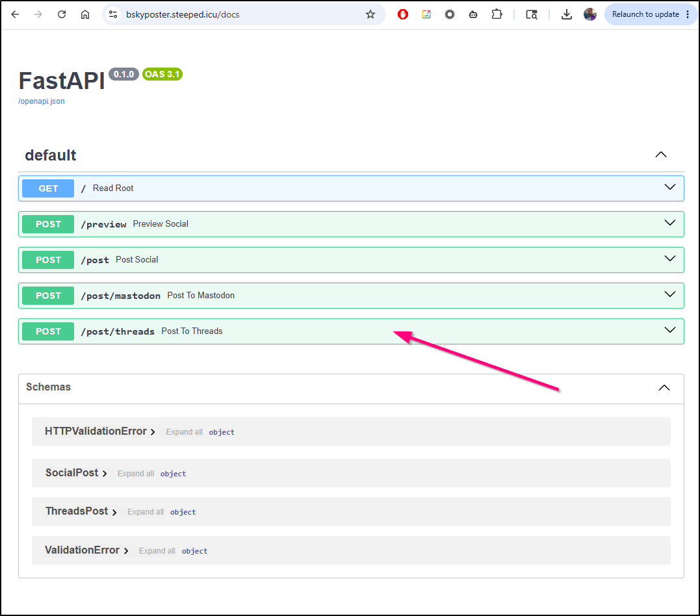The height and width of the screenshot is (616, 700).
Task: Open the gear-shaped extension icon
Action: tap(450, 14)
